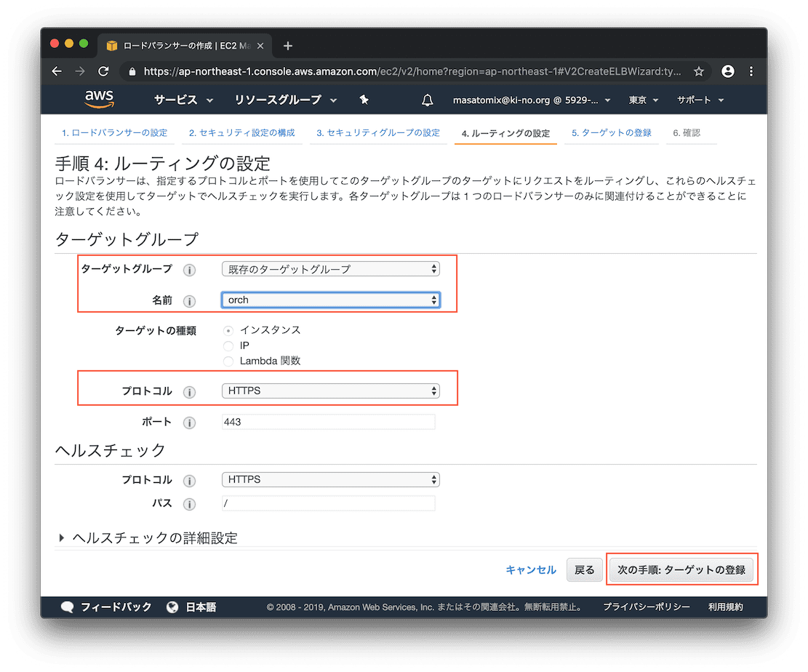Select step 4 ルーティングの設定 tab
The image size is (808, 672).
click(x=505, y=134)
